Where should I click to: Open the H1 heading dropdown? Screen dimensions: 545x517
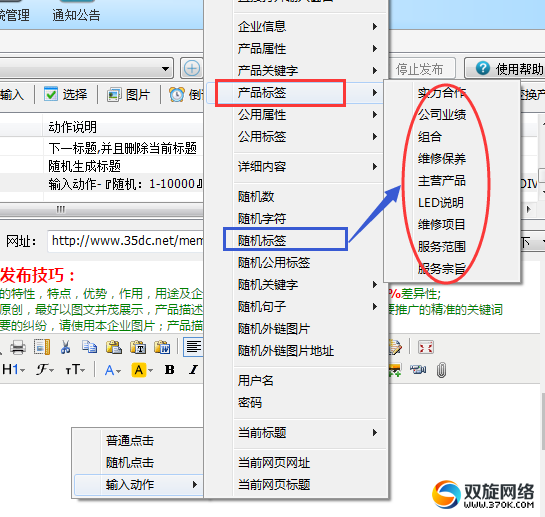click(14, 370)
